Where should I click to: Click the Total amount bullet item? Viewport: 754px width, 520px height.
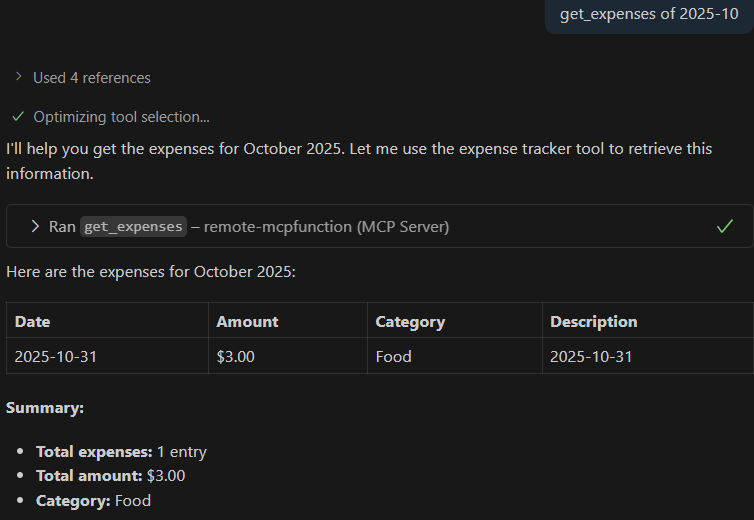110,476
